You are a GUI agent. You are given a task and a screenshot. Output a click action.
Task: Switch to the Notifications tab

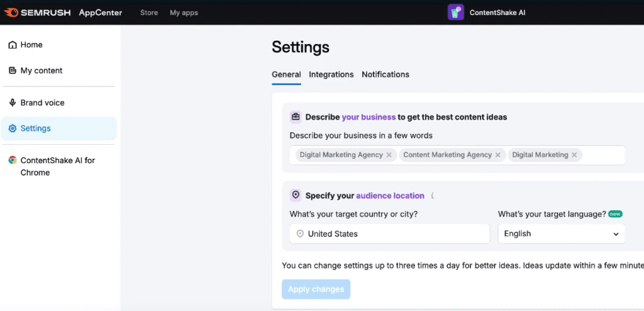[386, 74]
